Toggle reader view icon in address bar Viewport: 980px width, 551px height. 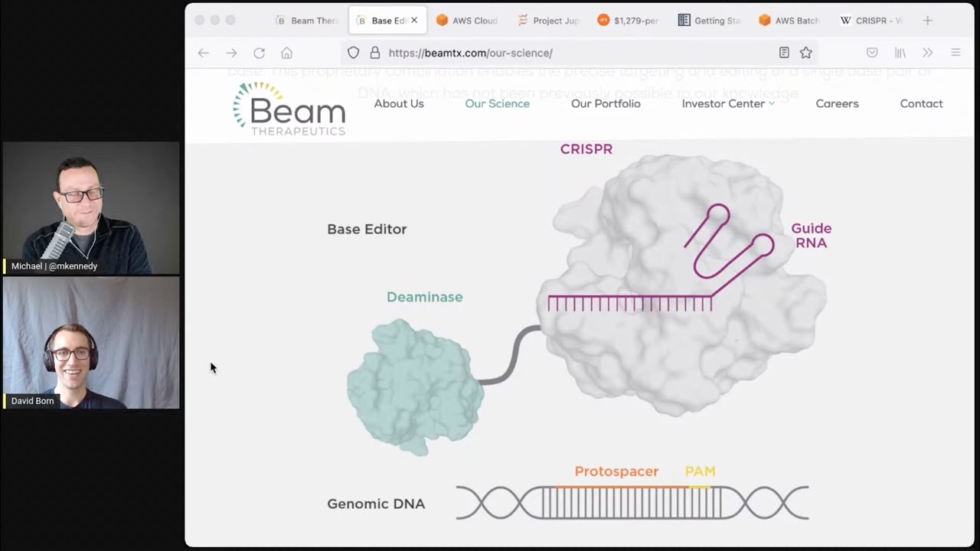[784, 53]
